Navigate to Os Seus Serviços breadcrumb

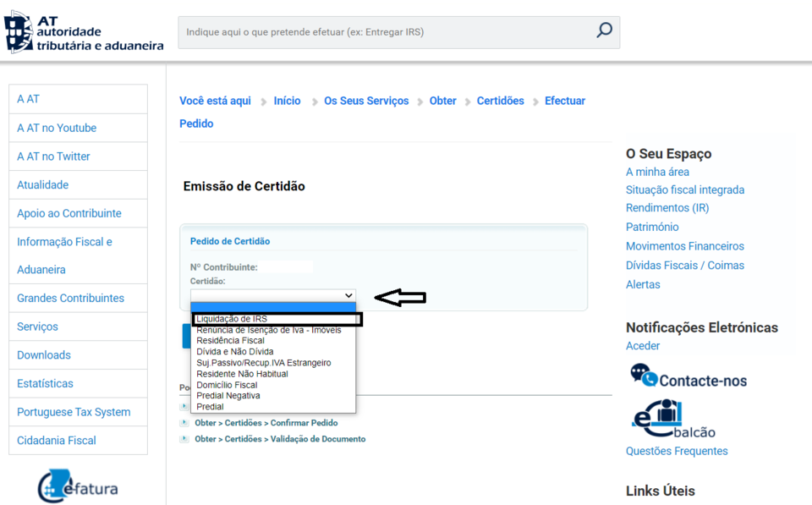point(366,101)
